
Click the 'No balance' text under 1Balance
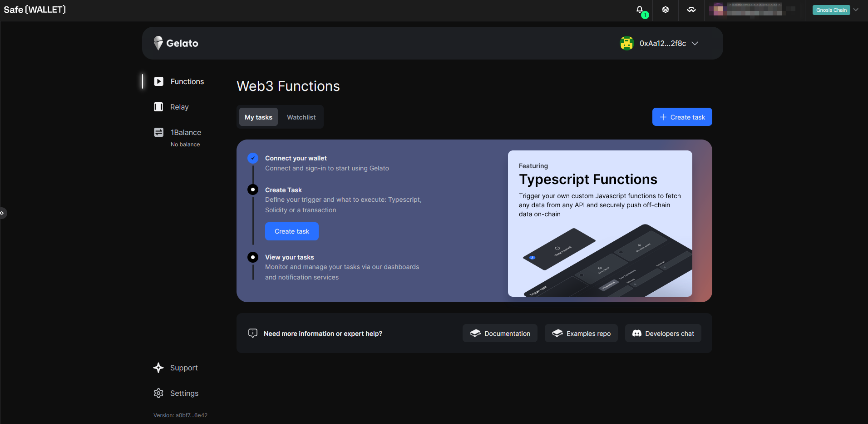point(185,145)
